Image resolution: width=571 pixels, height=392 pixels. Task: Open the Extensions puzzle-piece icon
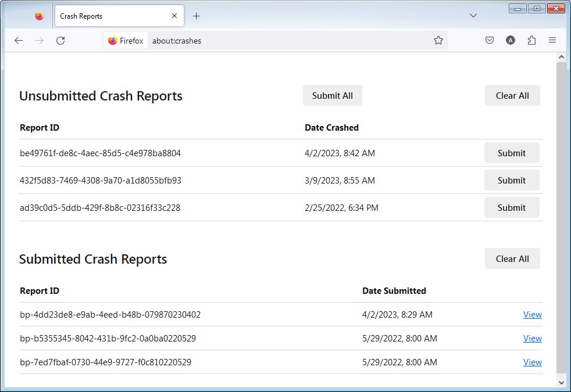[x=531, y=41]
